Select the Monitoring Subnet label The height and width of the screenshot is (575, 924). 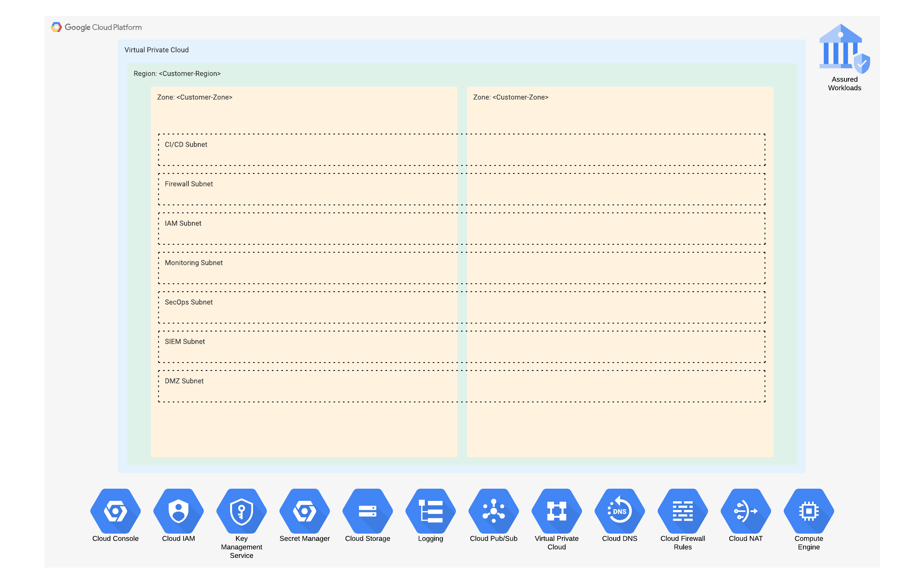193,263
